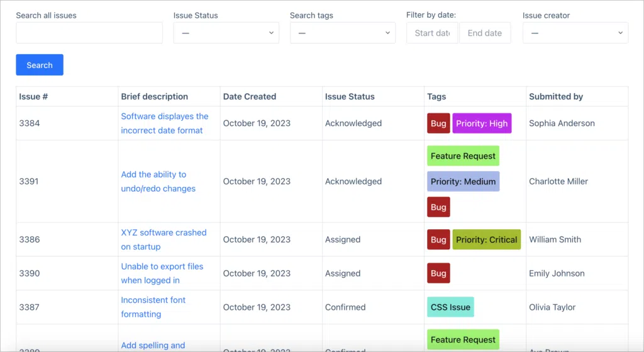Open issue 'Add spelling and' link

(x=153, y=346)
